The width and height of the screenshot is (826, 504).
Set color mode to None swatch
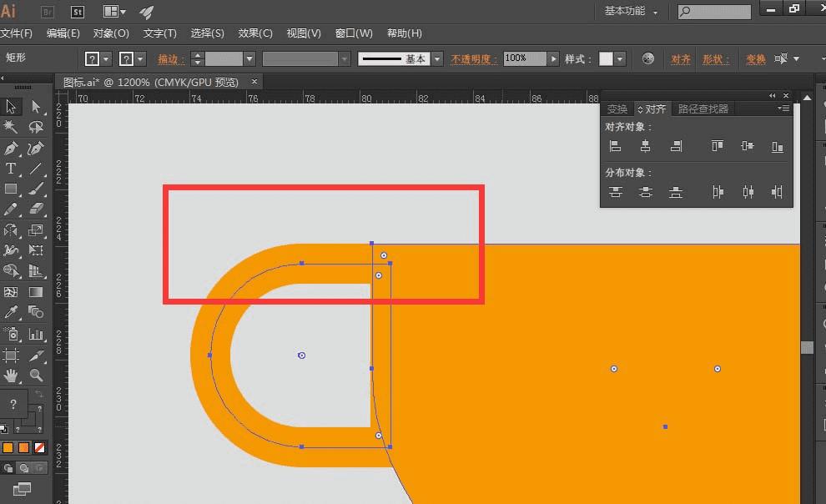point(39,448)
